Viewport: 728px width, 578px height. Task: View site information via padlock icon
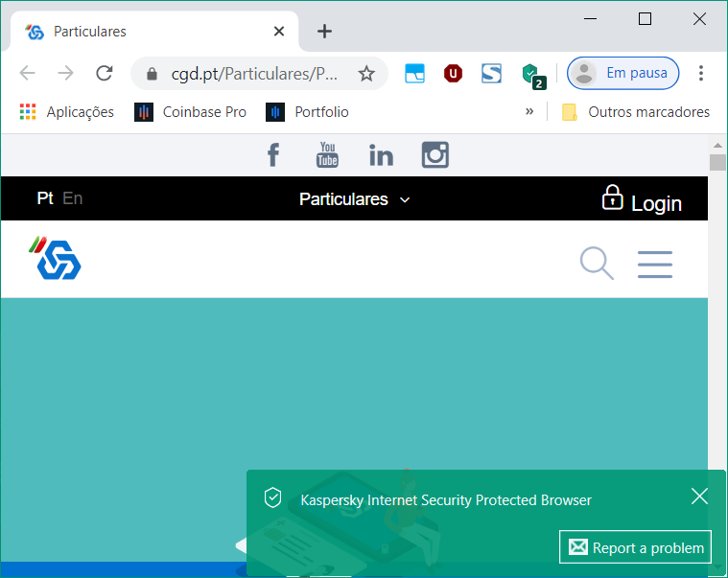(152, 74)
